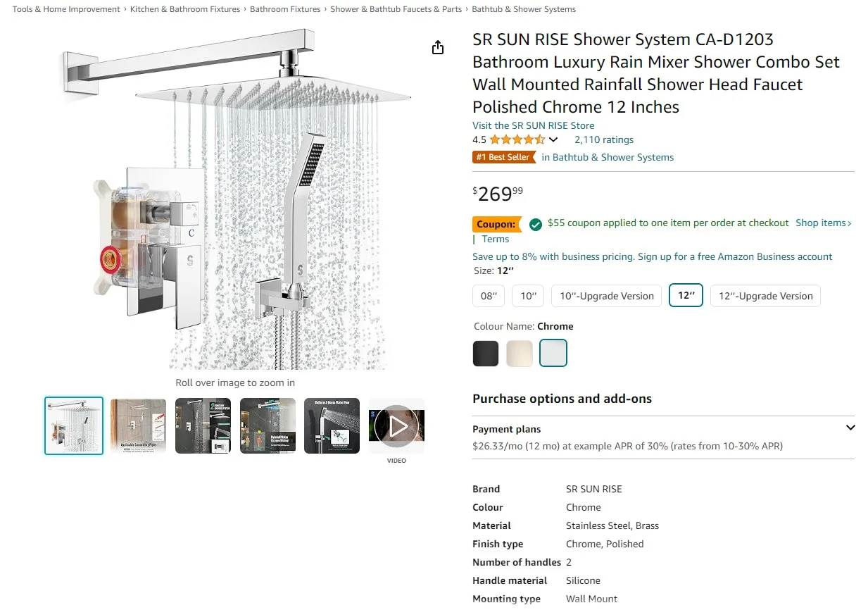868x610 pixels.
Task: Click the orange #1 Best Seller badge
Action: [504, 157]
